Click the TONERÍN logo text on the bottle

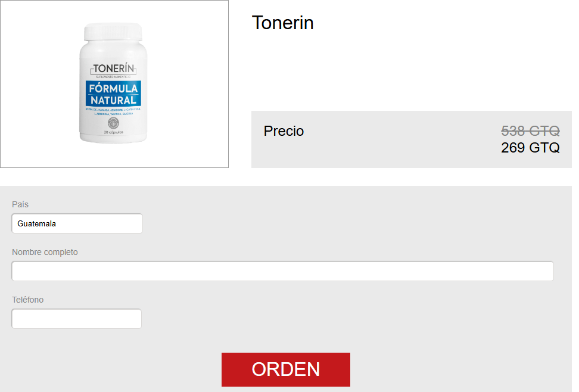coord(113,69)
